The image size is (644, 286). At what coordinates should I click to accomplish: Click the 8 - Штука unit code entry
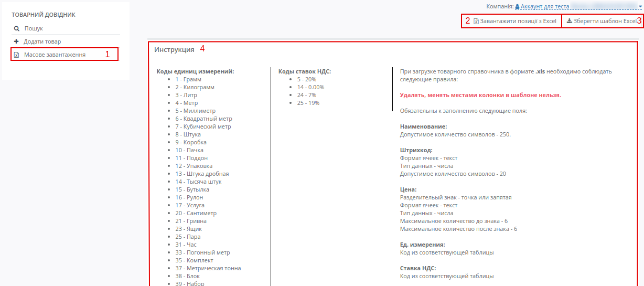[188, 134]
